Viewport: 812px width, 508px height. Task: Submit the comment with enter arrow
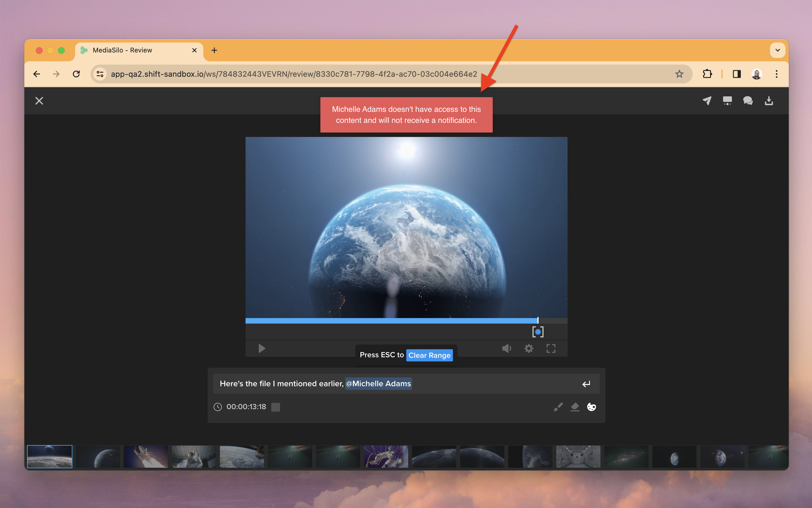586,384
